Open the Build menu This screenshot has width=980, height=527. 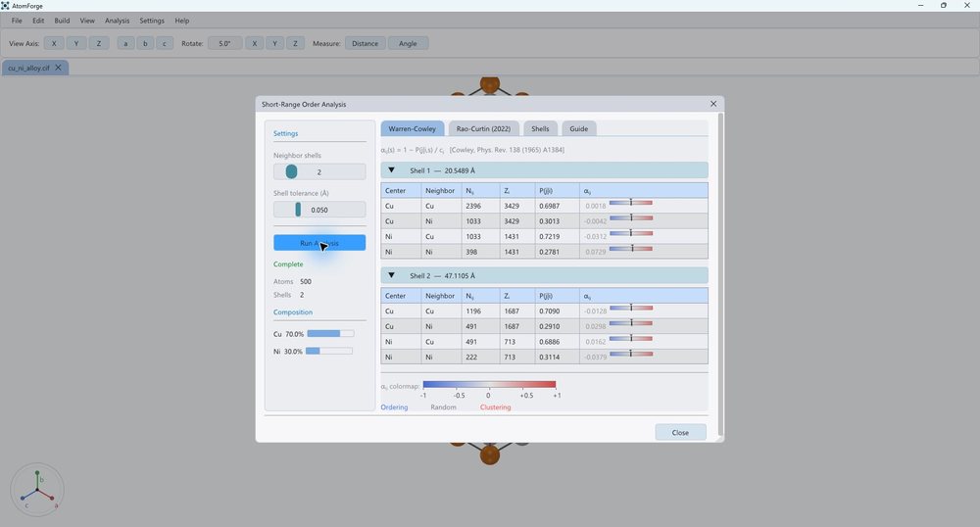62,21
